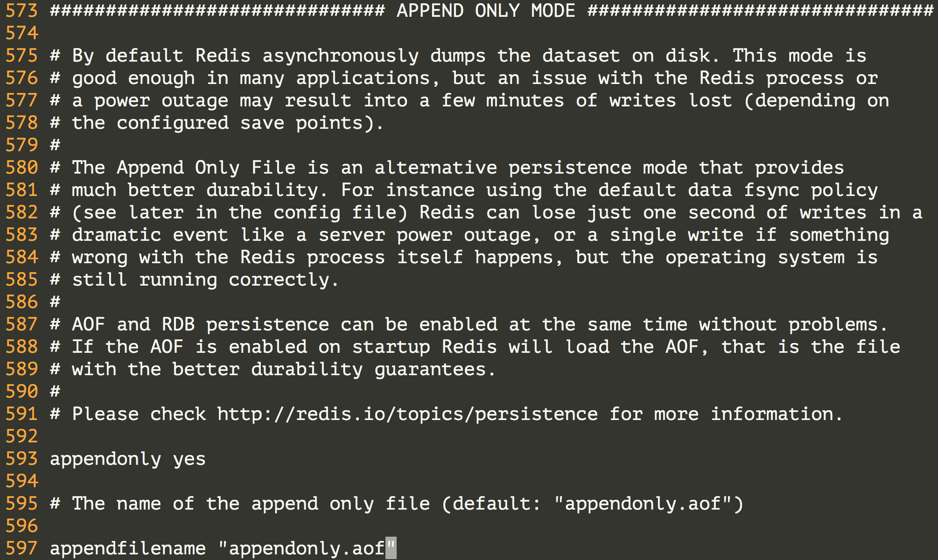Click the highlighted cursor block on line 597
938x560 pixels.
tap(391, 548)
